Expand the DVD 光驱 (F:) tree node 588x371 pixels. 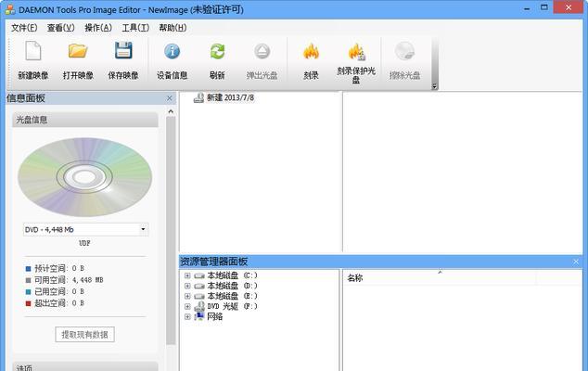(x=187, y=306)
